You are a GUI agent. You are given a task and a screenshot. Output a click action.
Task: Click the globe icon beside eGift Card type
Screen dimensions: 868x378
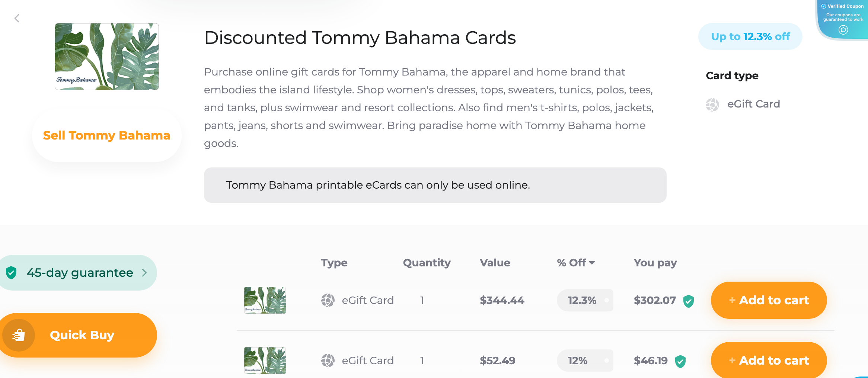[x=713, y=105]
